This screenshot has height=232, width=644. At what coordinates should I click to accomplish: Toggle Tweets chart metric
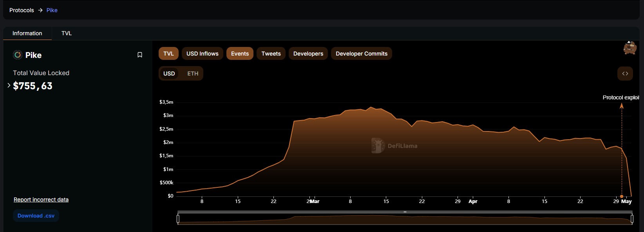271,54
